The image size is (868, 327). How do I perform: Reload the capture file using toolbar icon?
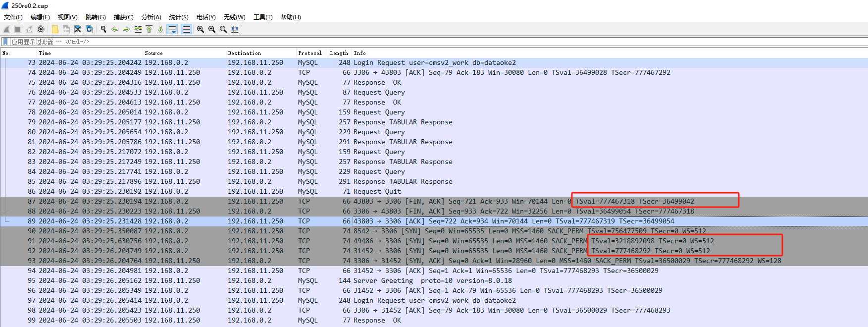click(x=89, y=29)
